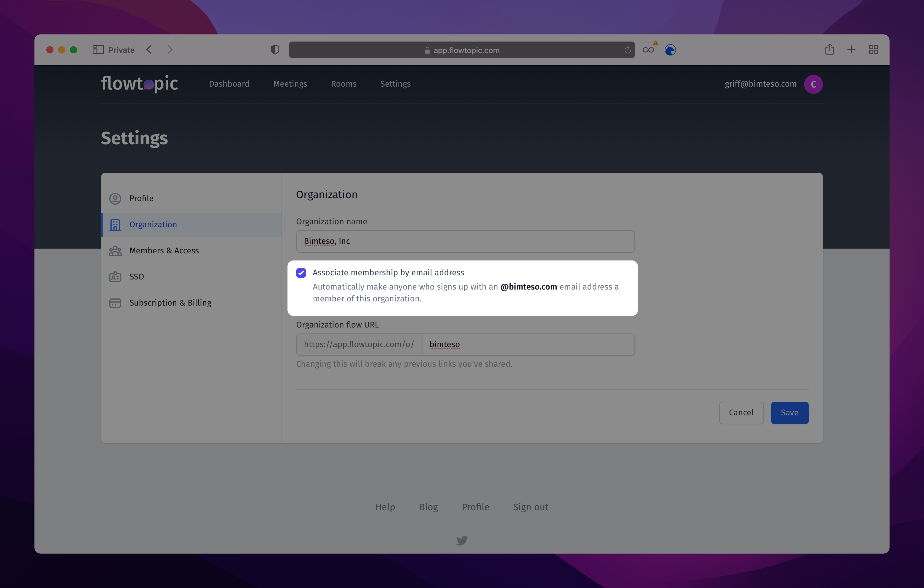The image size is (924, 588).
Task: Select Organization in settings sidebar
Action: [192, 225]
